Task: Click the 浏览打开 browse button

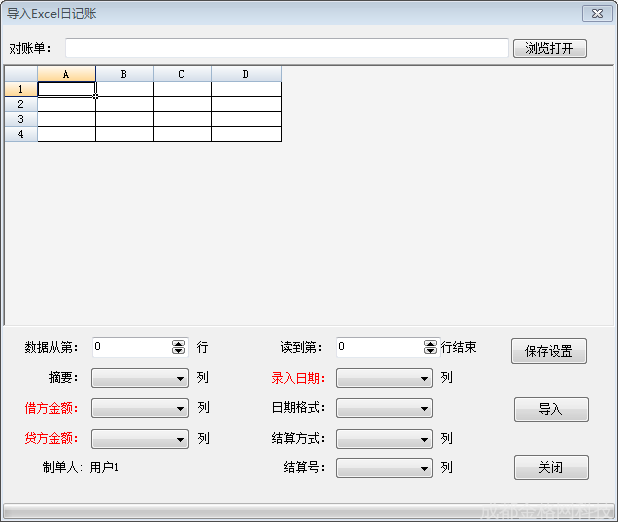Action: coord(549,48)
